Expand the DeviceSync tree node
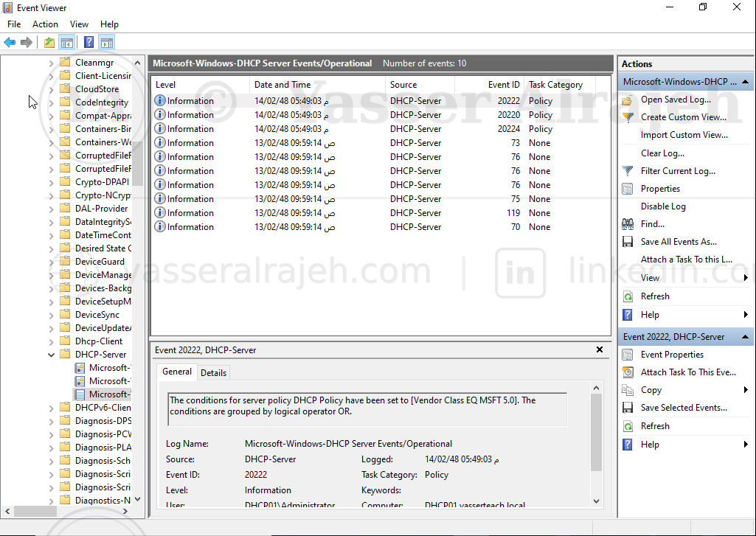Viewport: 756px width, 536px height. point(51,316)
